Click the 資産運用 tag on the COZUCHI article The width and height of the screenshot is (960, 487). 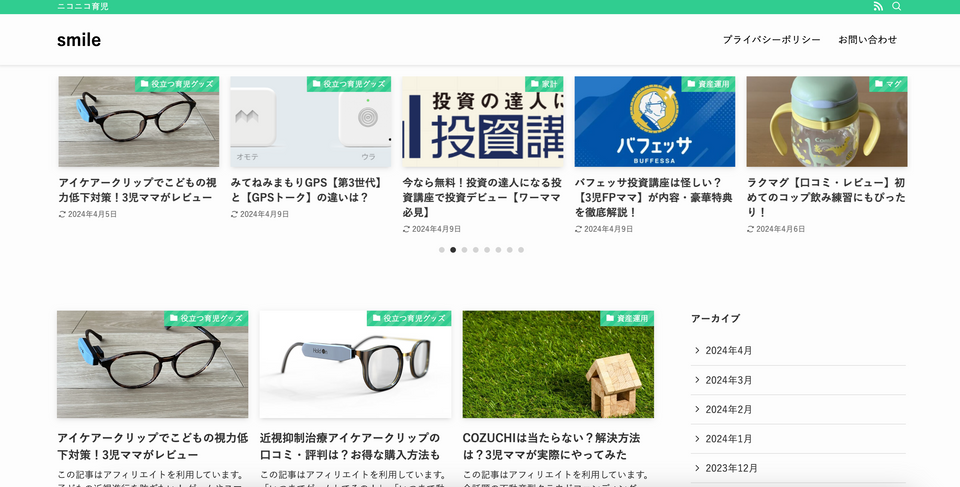click(627, 318)
